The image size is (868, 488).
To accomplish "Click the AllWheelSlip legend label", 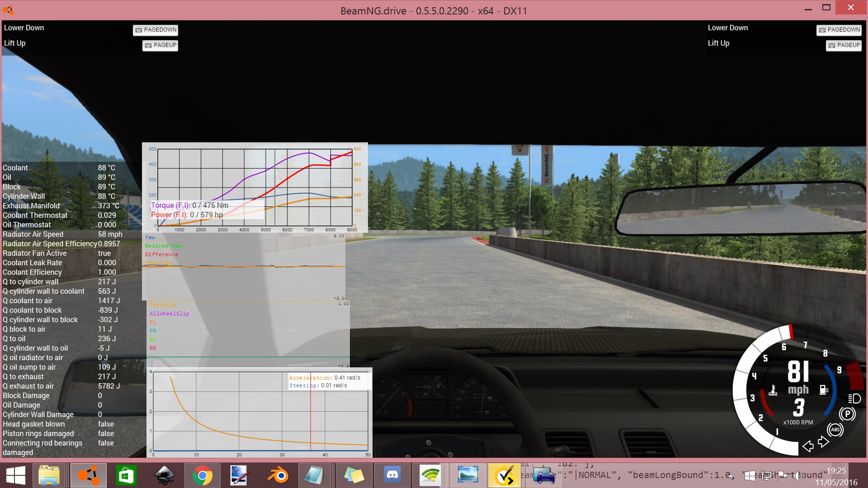I will pyautogui.click(x=169, y=314).
